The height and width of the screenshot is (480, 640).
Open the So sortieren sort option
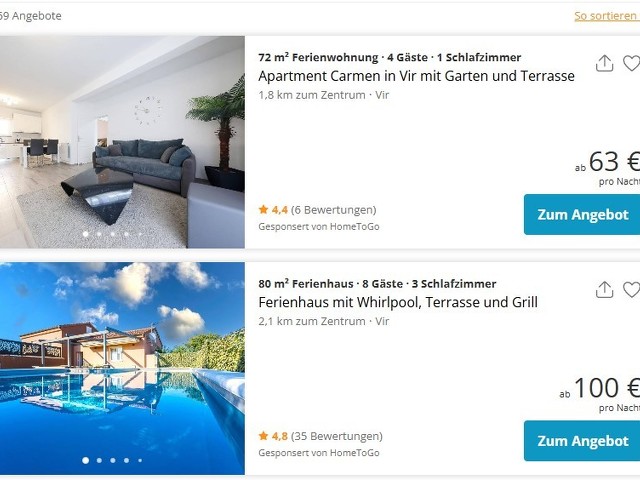point(607,16)
